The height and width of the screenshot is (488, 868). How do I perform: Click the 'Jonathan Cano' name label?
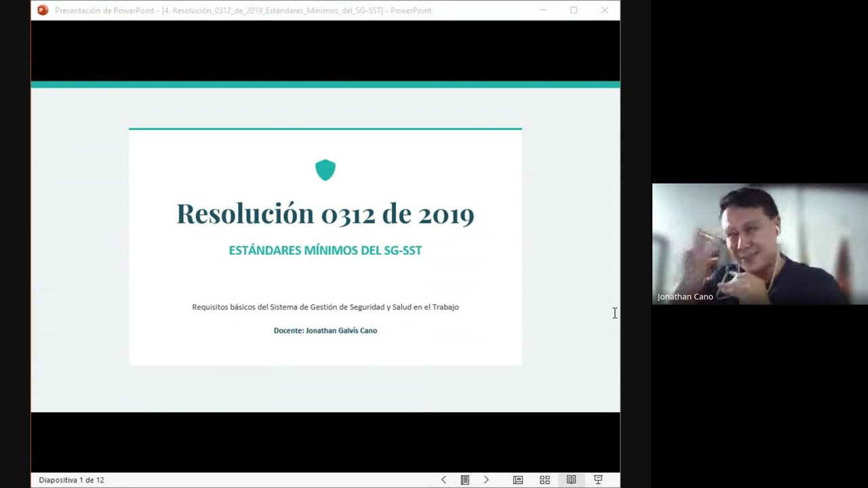[x=685, y=297]
